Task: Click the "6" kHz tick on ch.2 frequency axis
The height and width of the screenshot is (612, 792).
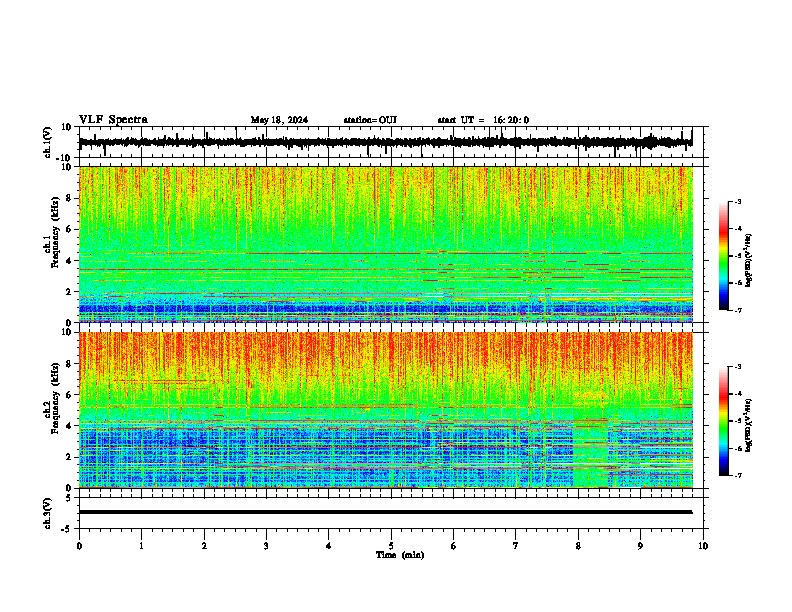Action: [x=69, y=394]
